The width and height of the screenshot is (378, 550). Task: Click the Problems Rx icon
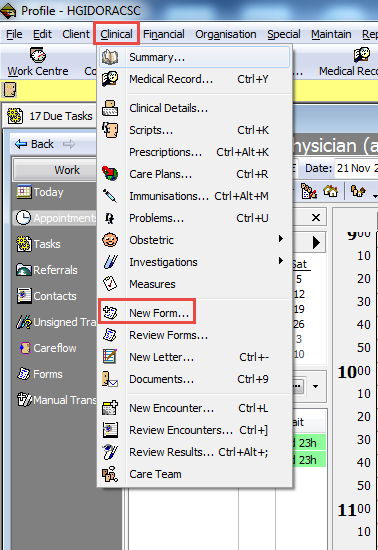110,218
